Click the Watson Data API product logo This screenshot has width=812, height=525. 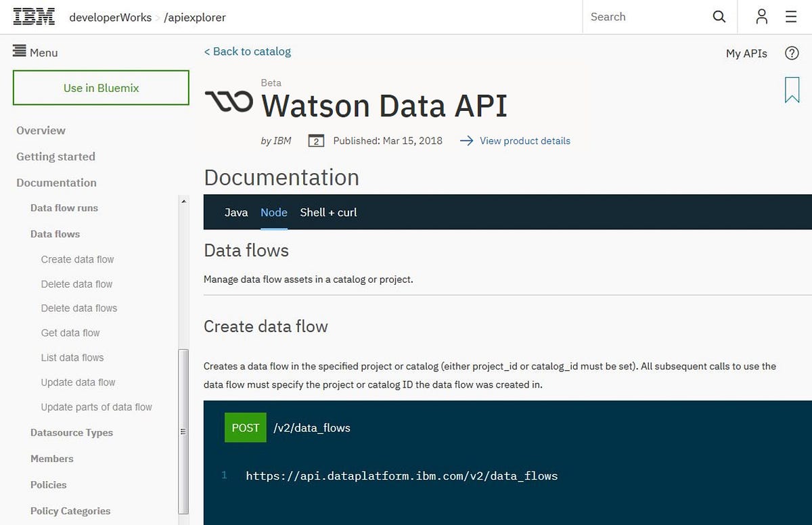click(x=228, y=100)
